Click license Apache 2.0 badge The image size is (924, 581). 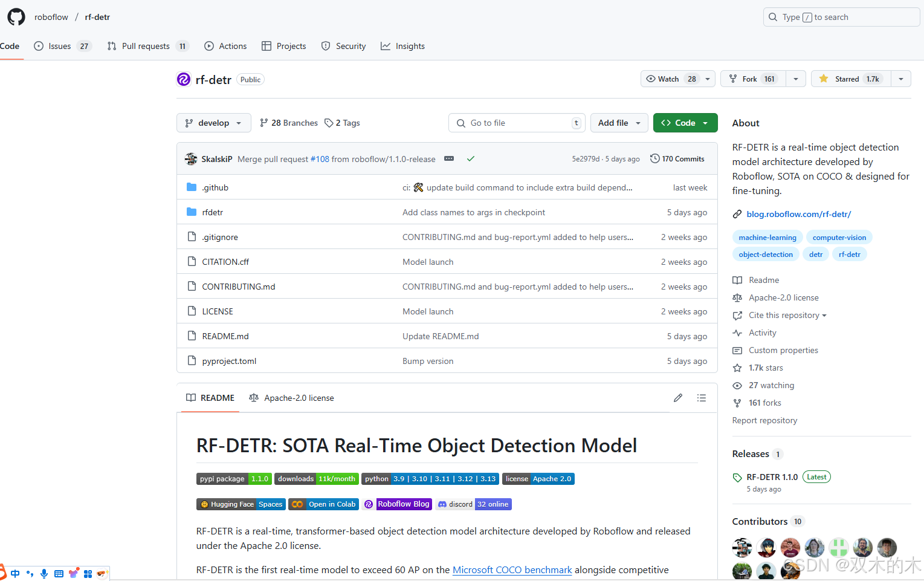coord(538,479)
